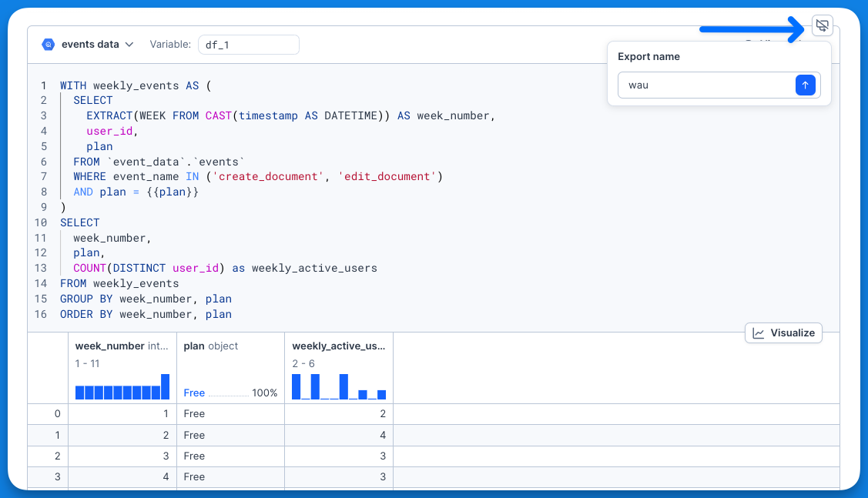Click the Variable name field df_1
This screenshot has width=868, height=498.
coord(248,45)
